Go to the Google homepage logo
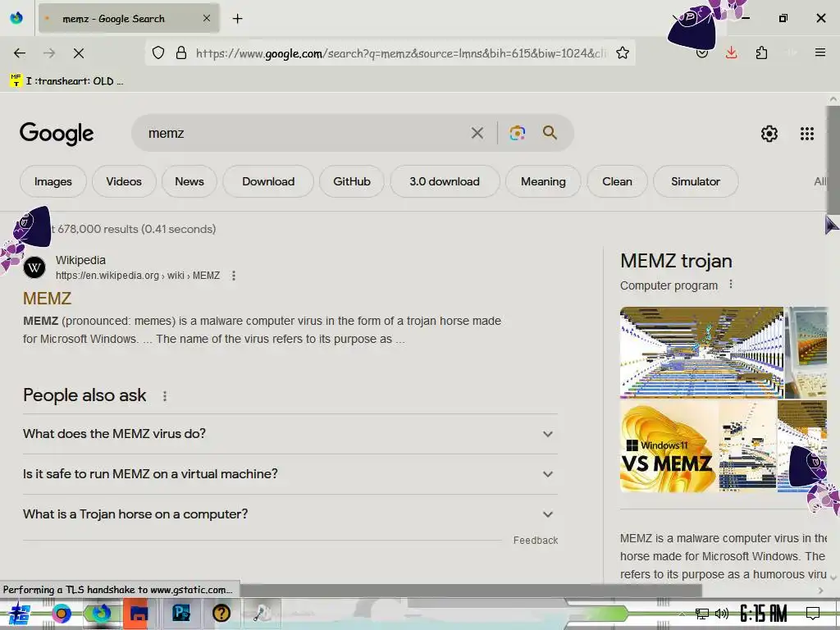840x630 pixels. 57,134
